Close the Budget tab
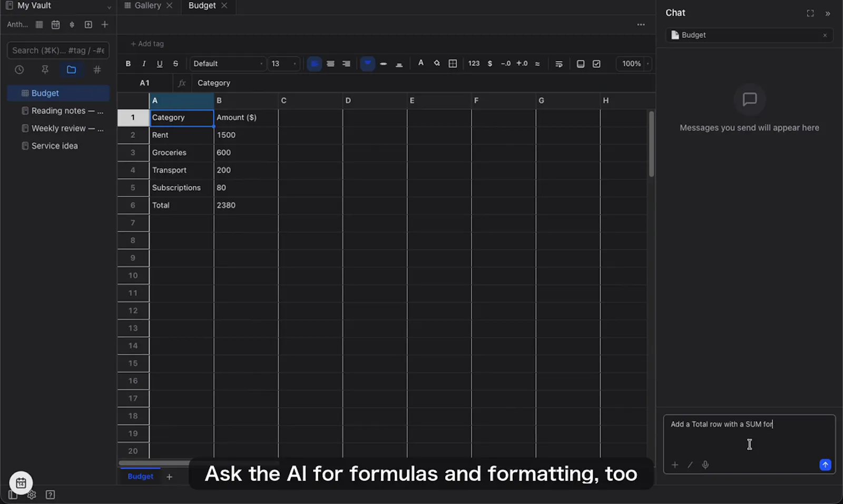This screenshot has width=843, height=504. [224, 5]
